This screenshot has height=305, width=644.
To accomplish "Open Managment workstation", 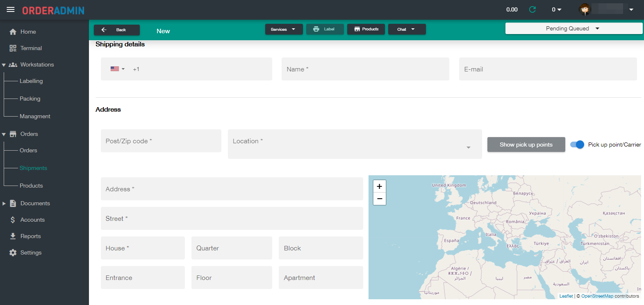I will [35, 116].
